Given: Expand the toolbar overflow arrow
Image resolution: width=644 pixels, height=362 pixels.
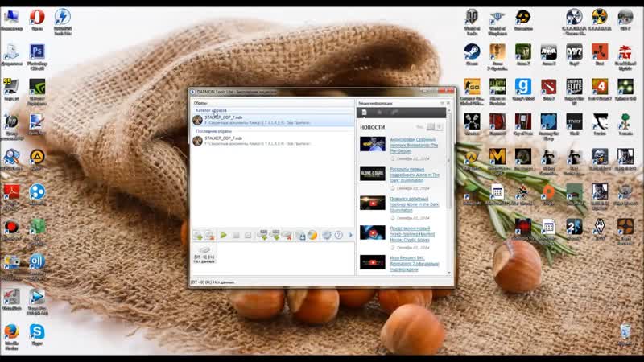Looking at the screenshot, I should (x=351, y=235).
